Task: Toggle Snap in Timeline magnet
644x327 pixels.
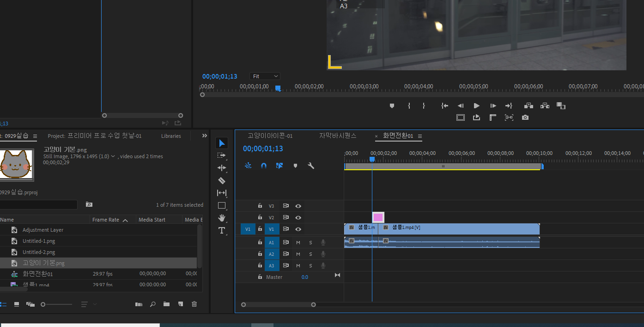Action: [264, 166]
